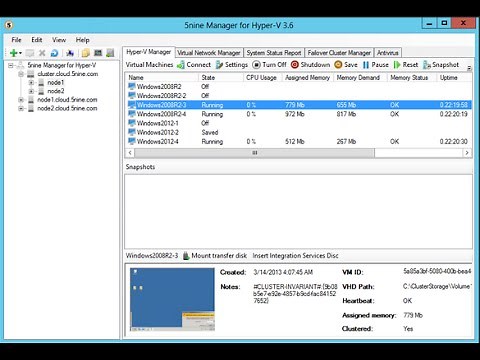Sort by the Name column header
The image size is (480, 360).
pos(162,78)
